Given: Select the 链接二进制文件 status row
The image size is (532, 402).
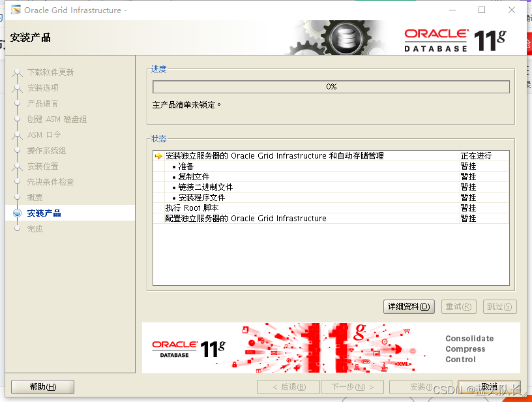Looking at the screenshot, I should click(x=331, y=187).
